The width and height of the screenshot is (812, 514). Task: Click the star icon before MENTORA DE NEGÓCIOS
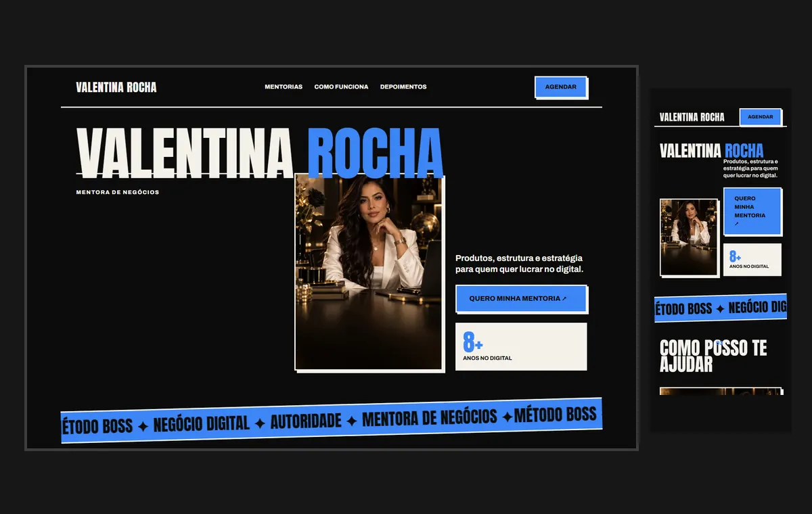point(352,421)
